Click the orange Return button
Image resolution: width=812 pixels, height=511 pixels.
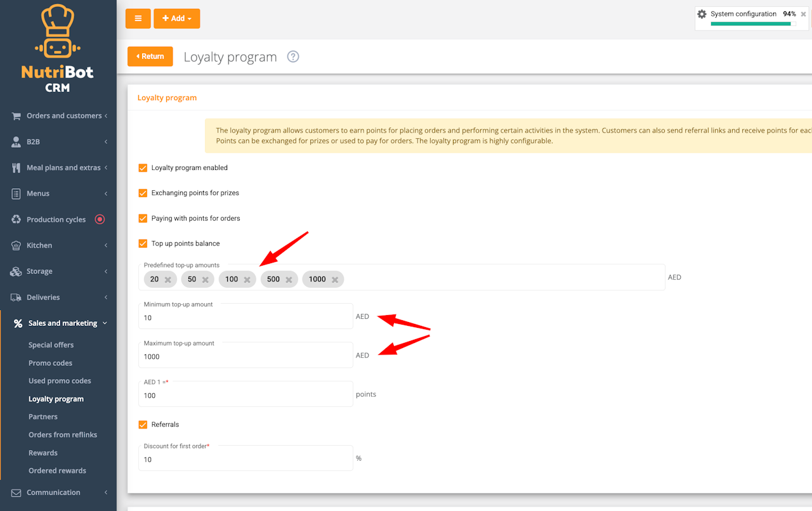coord(150,56)
